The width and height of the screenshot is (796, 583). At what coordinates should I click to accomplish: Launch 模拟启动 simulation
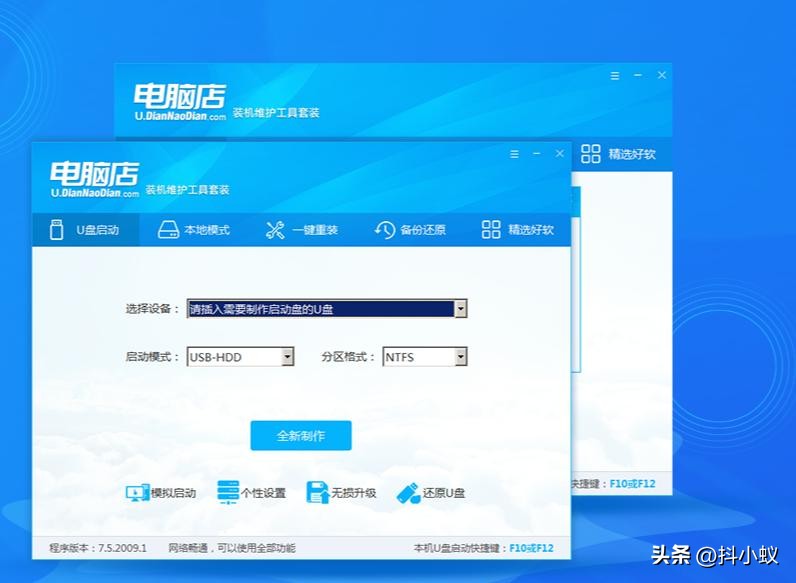click(161, 493)
